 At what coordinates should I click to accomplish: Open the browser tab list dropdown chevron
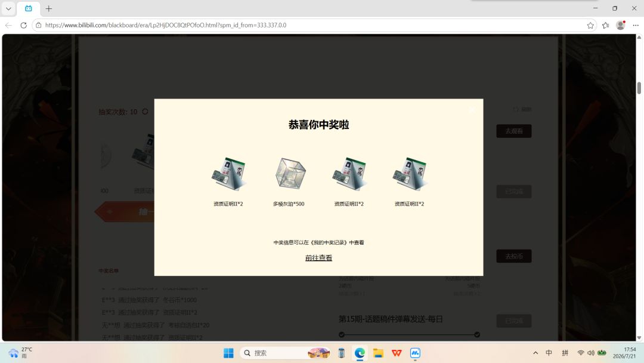point(8,8)
